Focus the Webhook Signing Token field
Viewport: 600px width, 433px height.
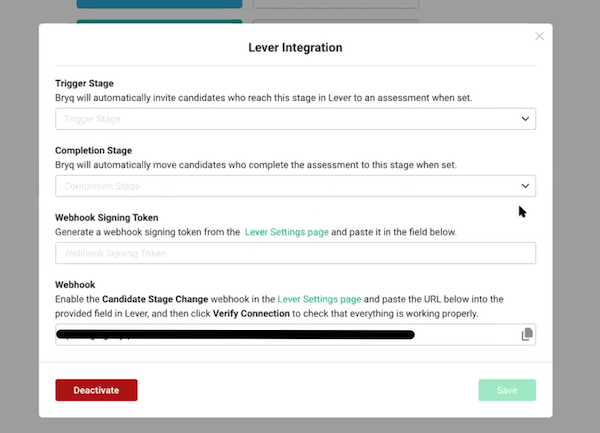[x=295, y=253]
